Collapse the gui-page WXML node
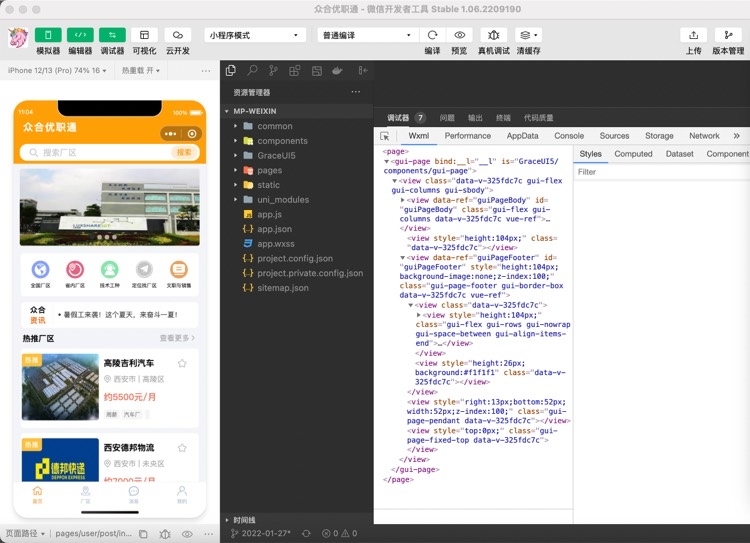This screenshot has width=750, height=543. click(386, 162)
